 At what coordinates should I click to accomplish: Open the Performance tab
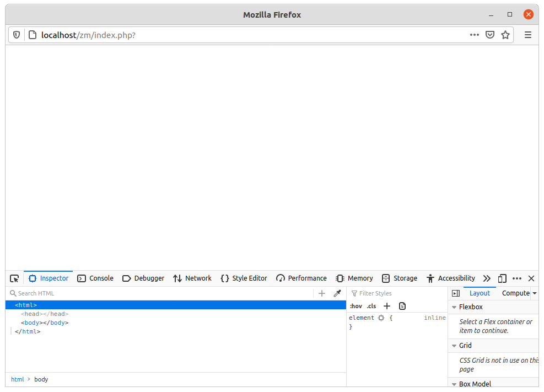point(301,278)
